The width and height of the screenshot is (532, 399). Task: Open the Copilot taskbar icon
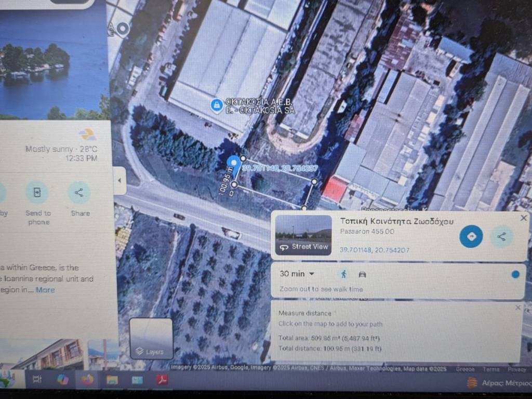click(63, 380)
